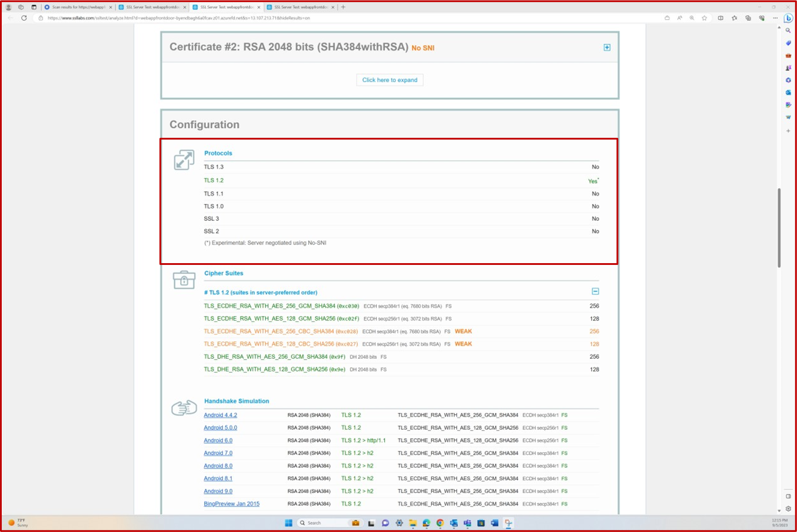Click the browser address bar URL

(x=176, y=18)
